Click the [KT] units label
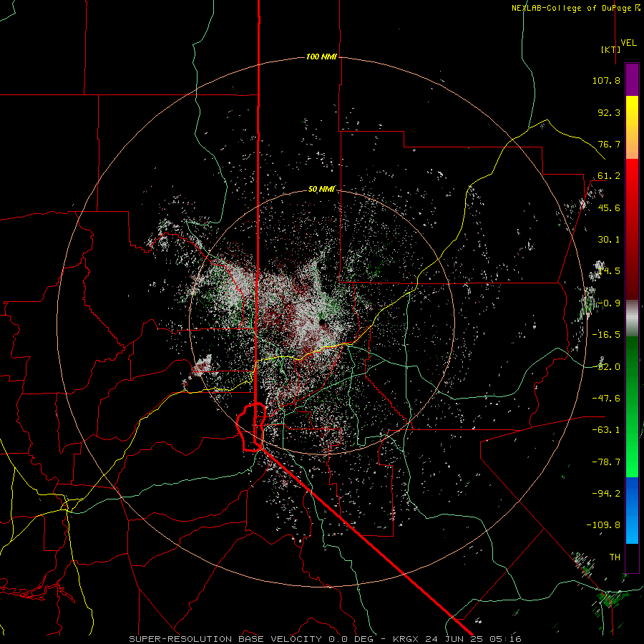644x644 pixels. click(611, 49)
